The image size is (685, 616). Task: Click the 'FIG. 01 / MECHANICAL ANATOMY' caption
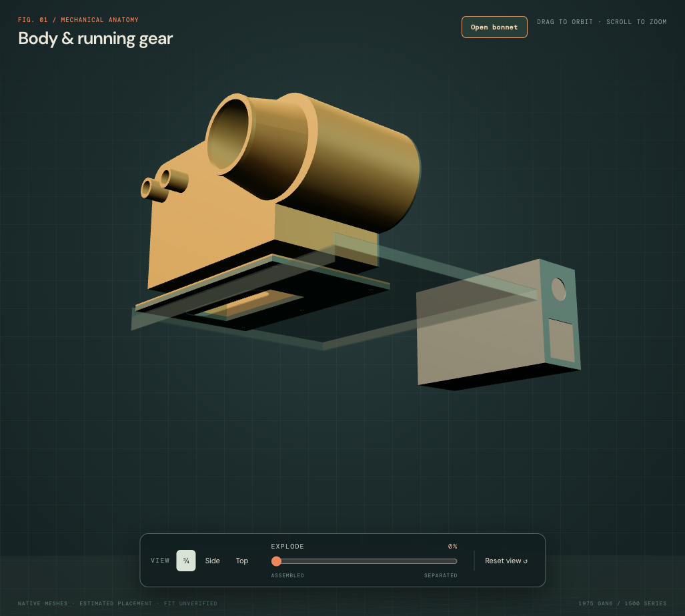click(78, 19)
